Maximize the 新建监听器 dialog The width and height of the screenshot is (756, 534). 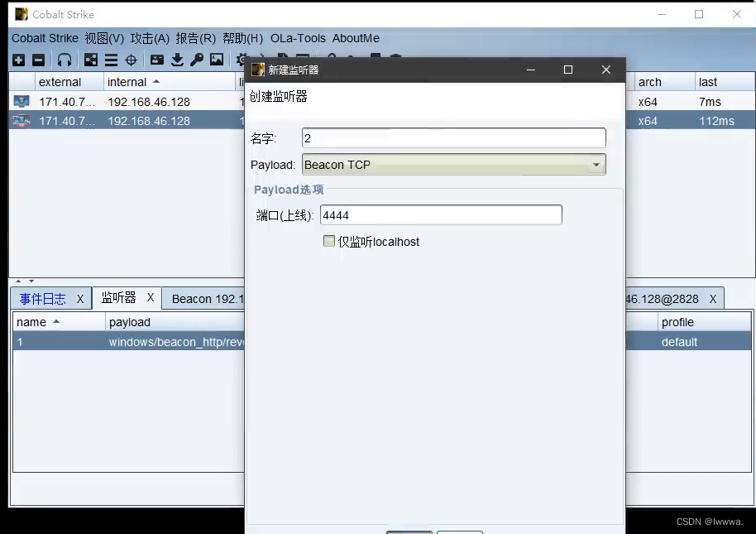click(x=568, y=70)
